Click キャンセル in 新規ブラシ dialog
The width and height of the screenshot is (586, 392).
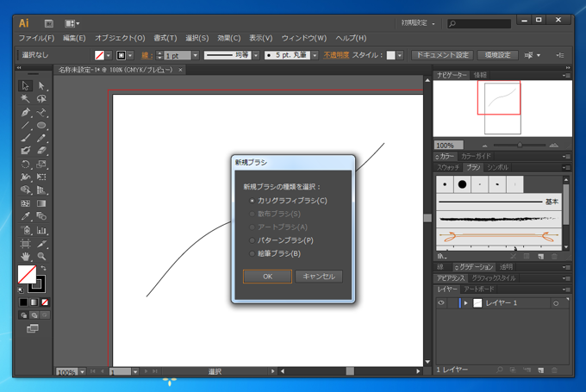click(319, 277)
